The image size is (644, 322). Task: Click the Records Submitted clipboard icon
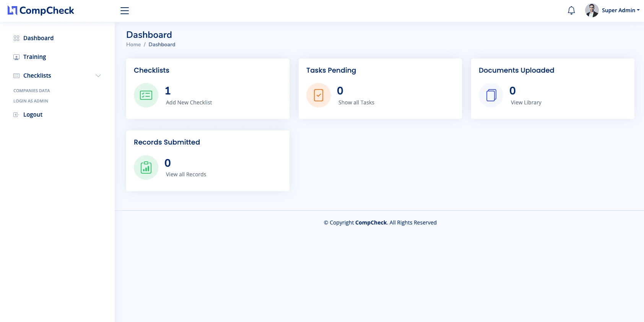[x=146, y=168]
